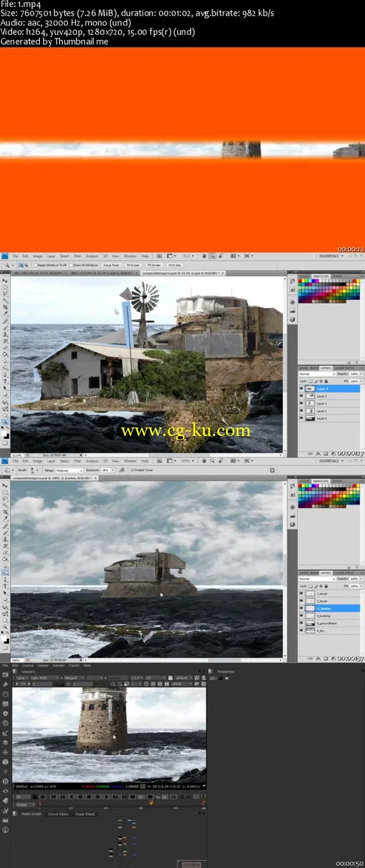This screenshot has height=868, width=365.
Task: Click the Fit Screen button
Action: 134,264
